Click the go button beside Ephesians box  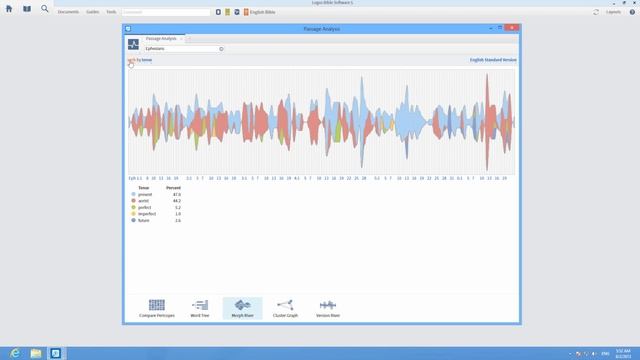tap(221, 49)
